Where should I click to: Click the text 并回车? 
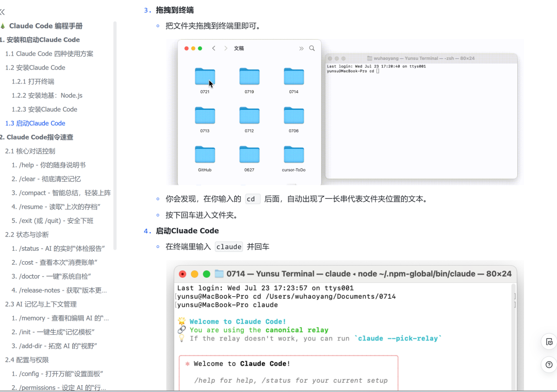pyautogui.click(x=258, y=247)
